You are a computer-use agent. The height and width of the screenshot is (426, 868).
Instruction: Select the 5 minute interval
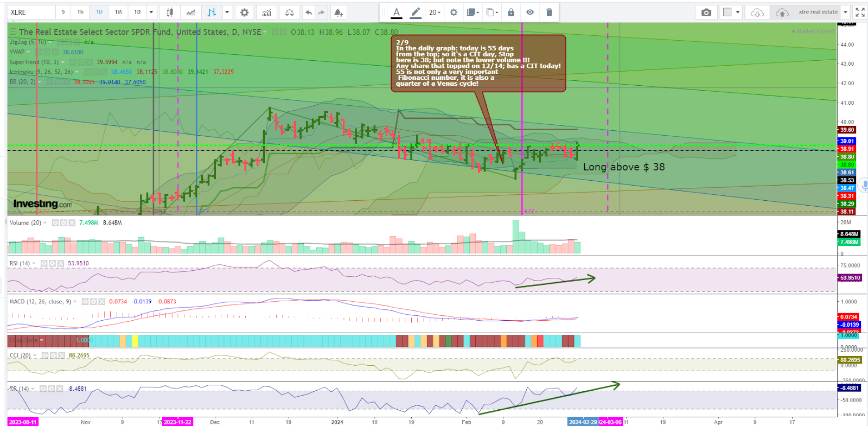[63, 12]
